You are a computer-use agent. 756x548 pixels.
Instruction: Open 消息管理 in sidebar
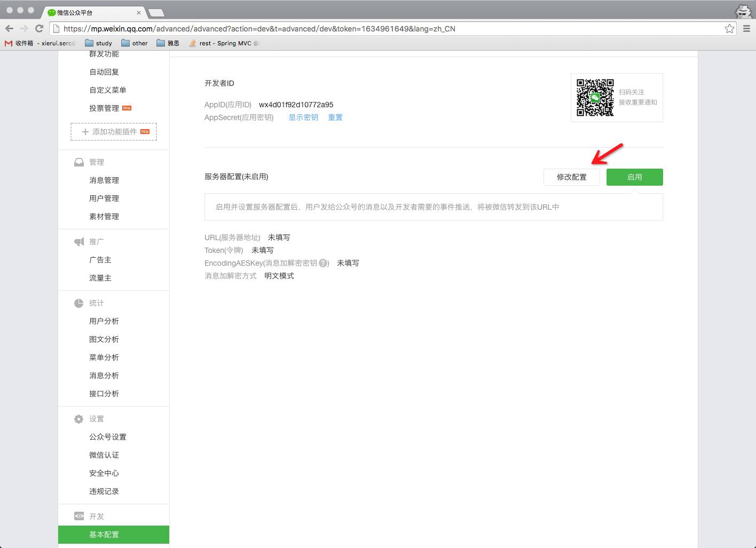104,180
